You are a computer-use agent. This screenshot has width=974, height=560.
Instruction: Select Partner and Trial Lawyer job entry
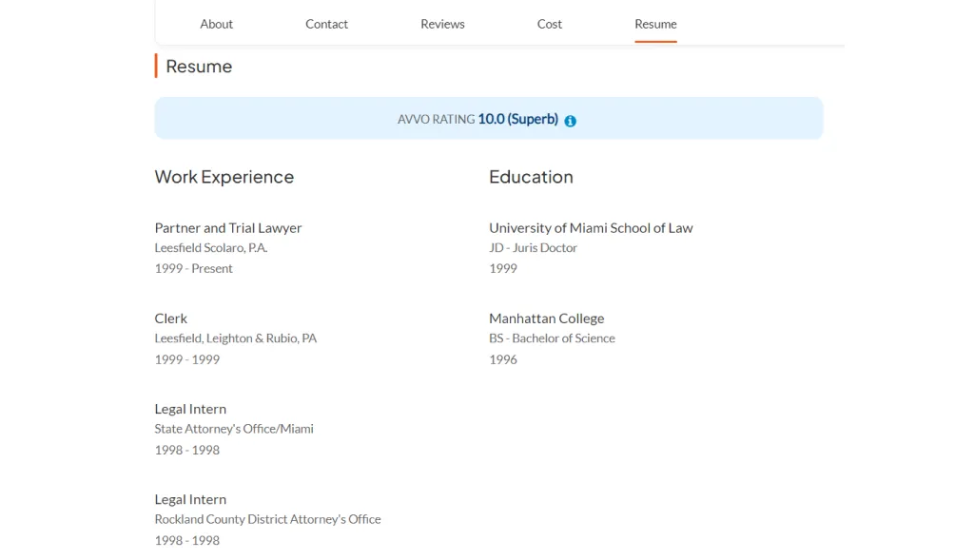point(228,228)
